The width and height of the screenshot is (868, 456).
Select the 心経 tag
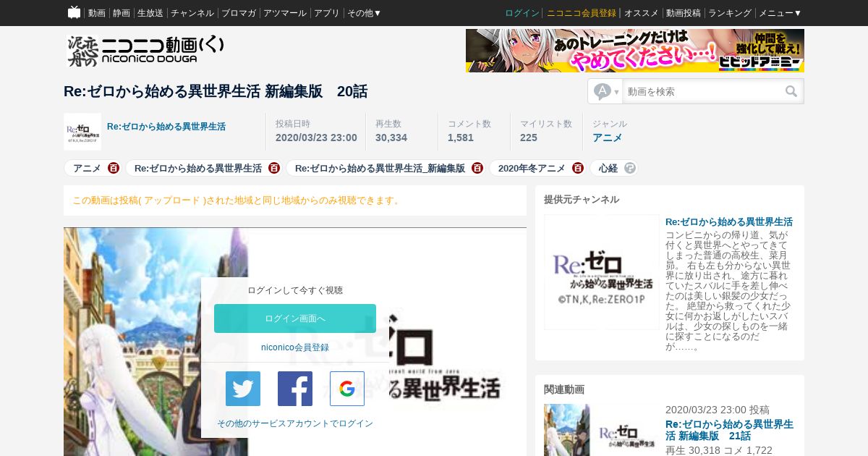[x=608, y=168]
